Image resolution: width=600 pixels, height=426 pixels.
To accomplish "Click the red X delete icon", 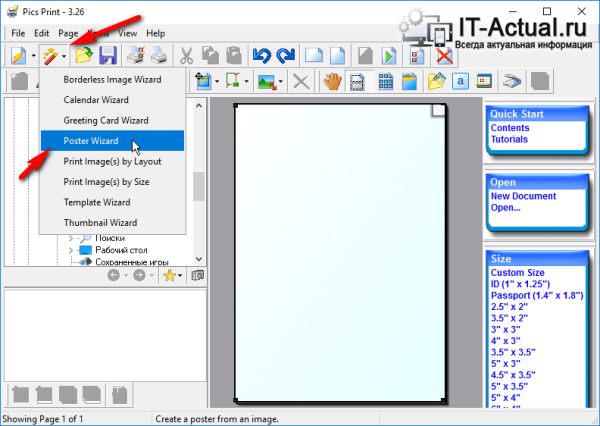I will point(445,56).
